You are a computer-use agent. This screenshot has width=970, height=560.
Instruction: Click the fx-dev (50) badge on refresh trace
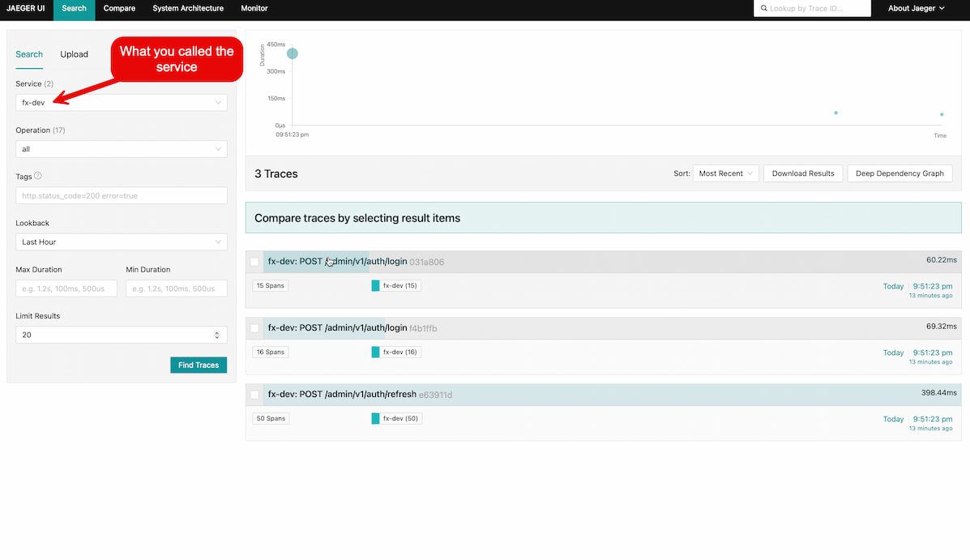[395, 418]
